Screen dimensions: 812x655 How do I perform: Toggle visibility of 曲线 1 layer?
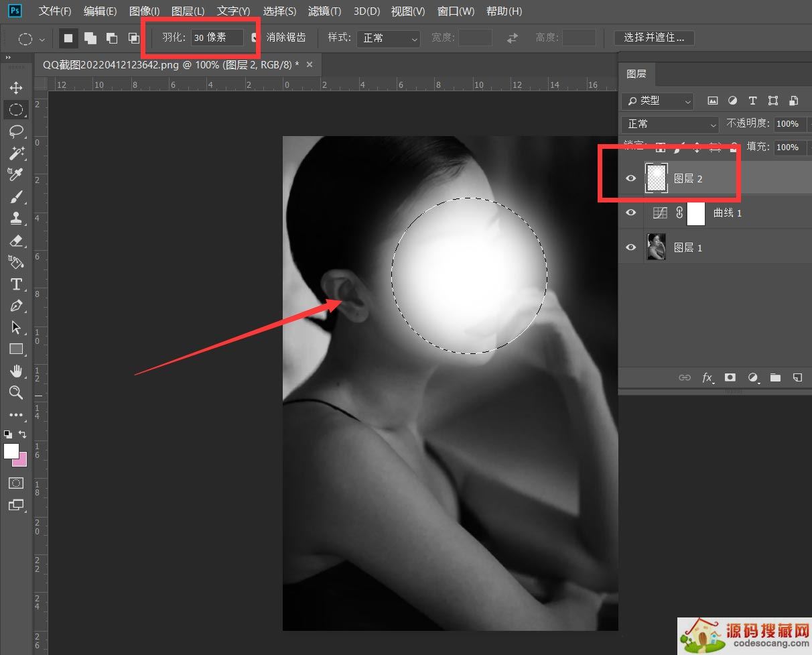pyautogui.click(x=630, y=213)
